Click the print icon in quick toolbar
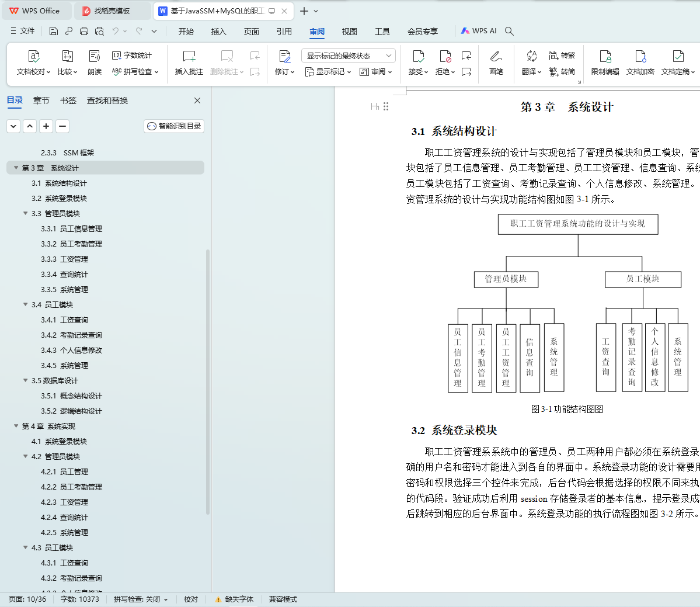 click(x=84, y=31)
